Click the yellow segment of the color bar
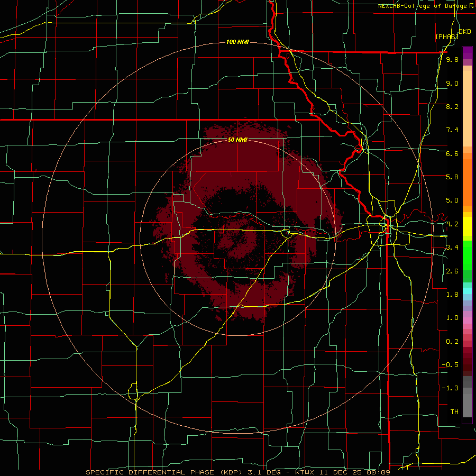476x476 pixels. coord(467,226)
